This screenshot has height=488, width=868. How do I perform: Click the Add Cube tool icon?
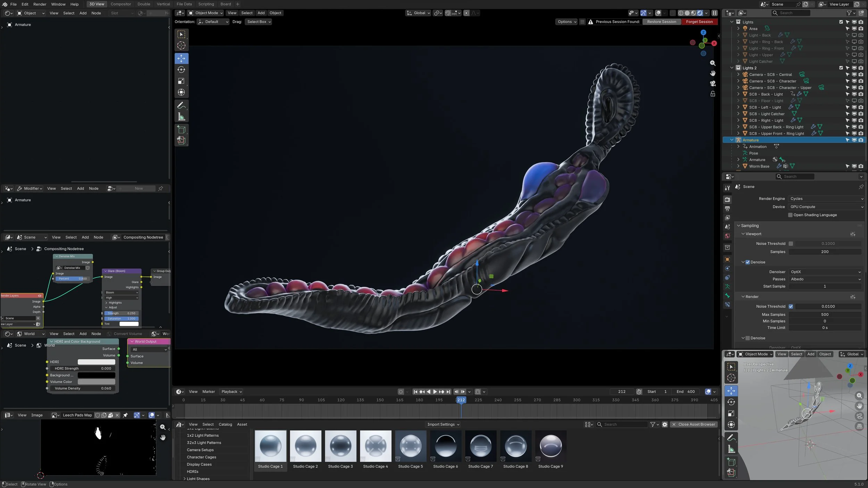(x=181, y=130)
